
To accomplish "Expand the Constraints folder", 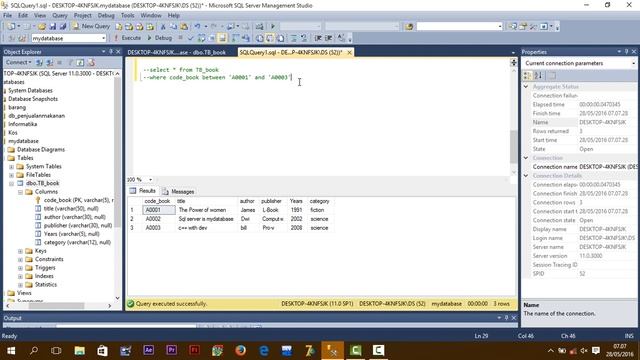I will pos(20,260).
